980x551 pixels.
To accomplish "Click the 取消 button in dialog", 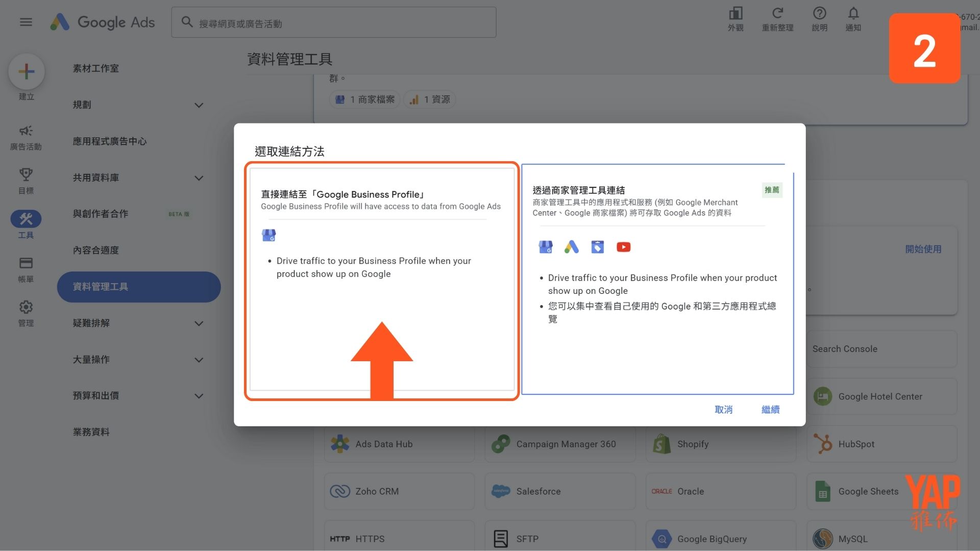I will pos(723,410).
